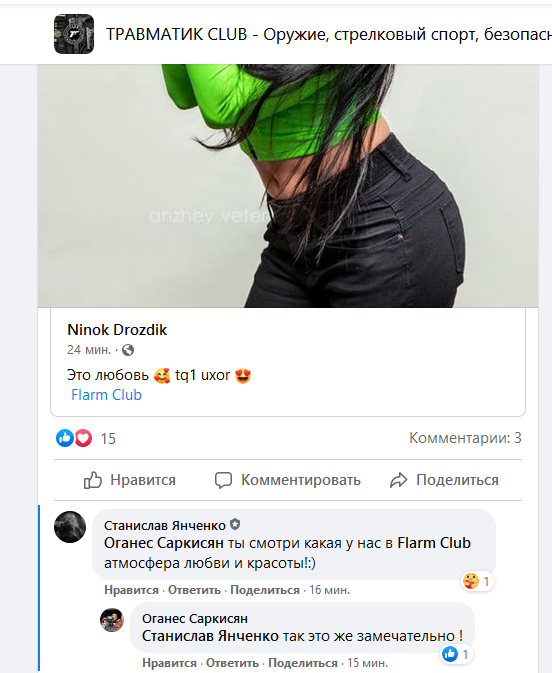Open Станислав Янченко's profile avatar

click(x=70, y=527)
